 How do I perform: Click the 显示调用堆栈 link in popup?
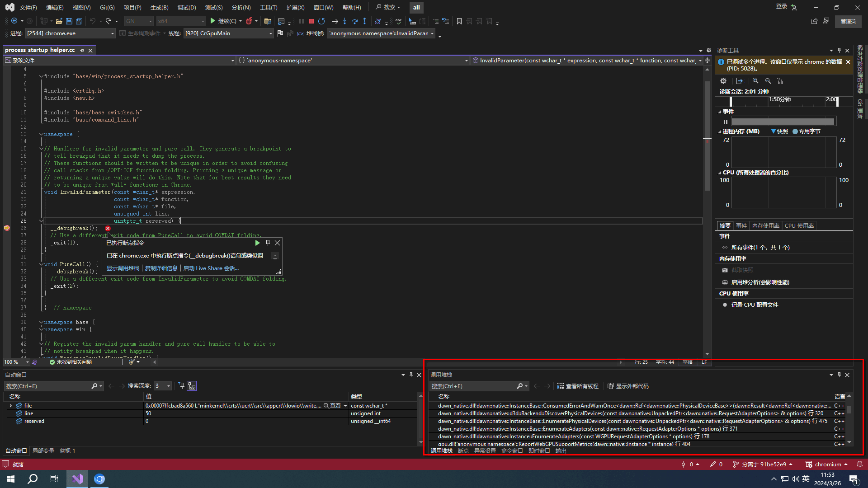(x=123, y=268)
